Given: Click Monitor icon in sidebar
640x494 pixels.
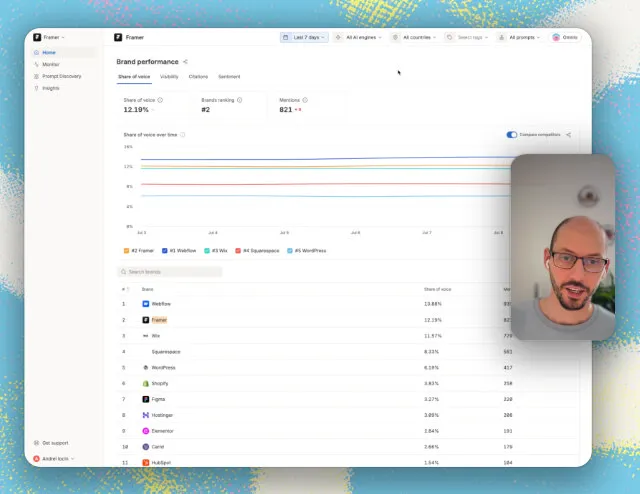Looking at the screenshot, I should [x=36, y=64].
